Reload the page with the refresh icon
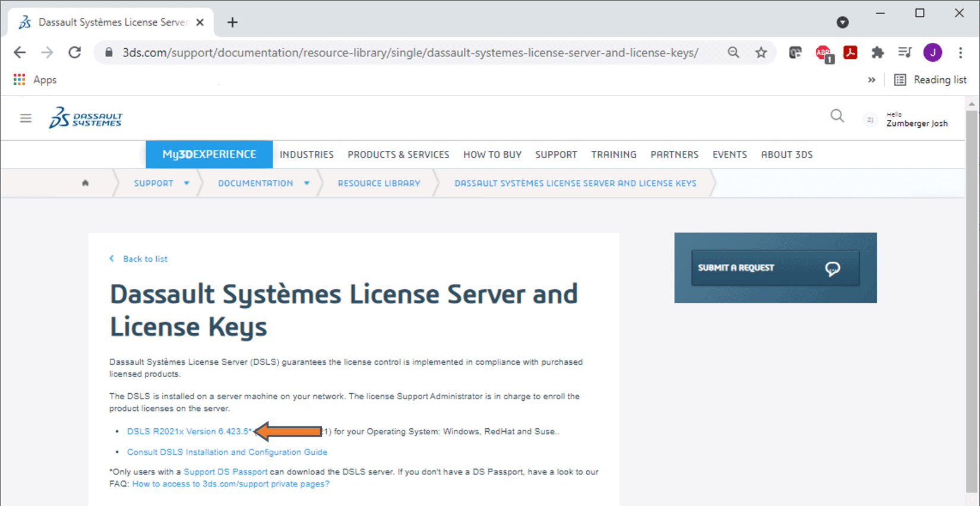The height and width of the screenshot is (506, 980). pyautogui.click(x=74, y=52)
